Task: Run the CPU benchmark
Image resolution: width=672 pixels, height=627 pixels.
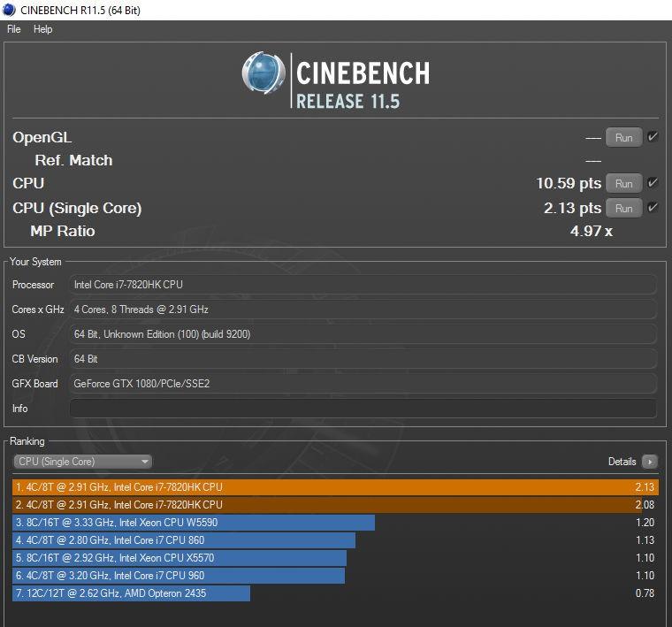Action: (623, 183)
